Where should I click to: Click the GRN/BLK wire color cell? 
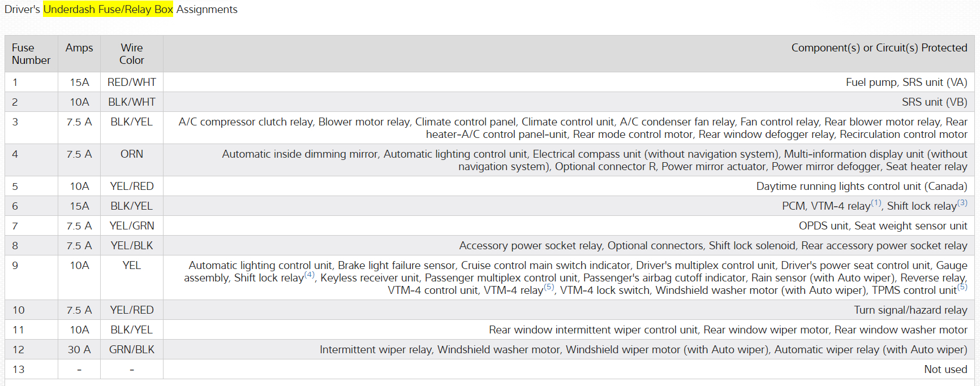(x=132, y=349)
